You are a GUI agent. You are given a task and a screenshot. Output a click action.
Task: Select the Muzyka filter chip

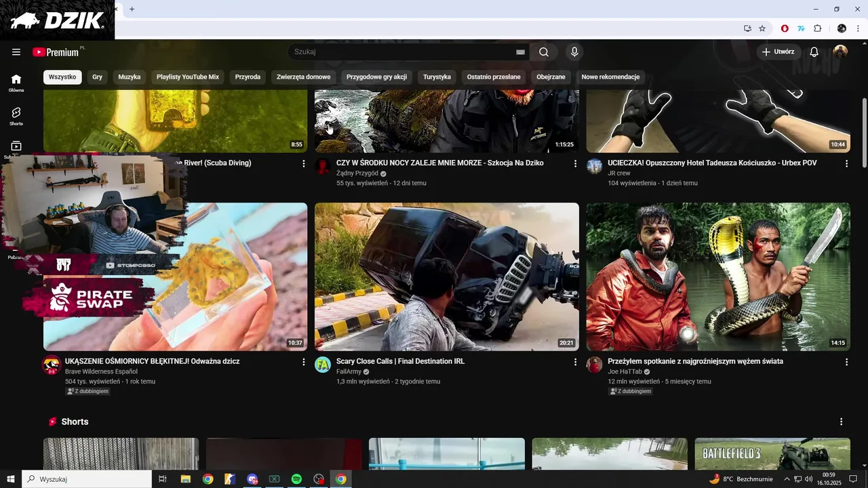tap(130, 77)
